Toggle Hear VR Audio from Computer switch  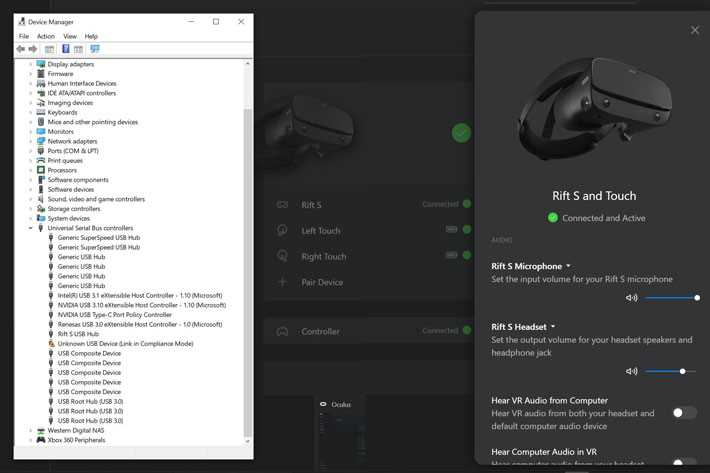[684, 412]
